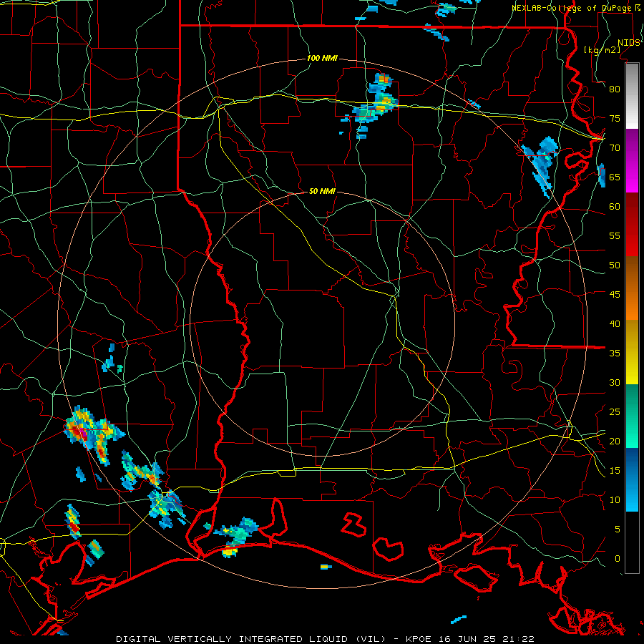Select the 60 value on the VIL scale
Image resolution: width=644 pixels, height=644 pixels.
click(615, 207)
